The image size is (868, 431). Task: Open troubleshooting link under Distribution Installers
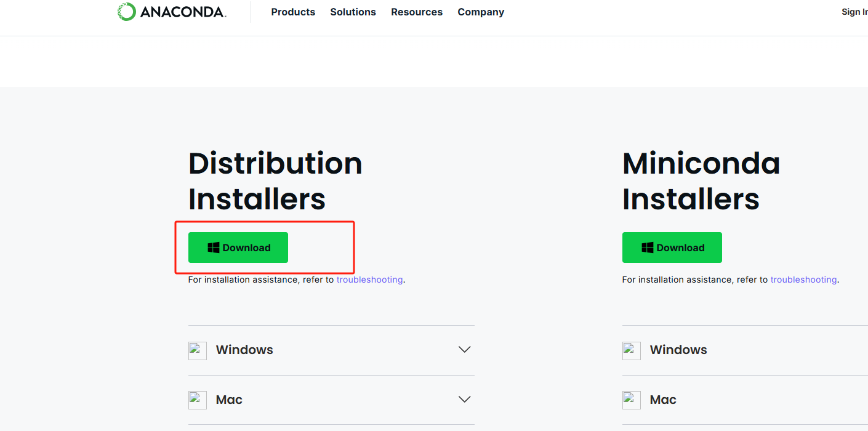click(369, 280)
